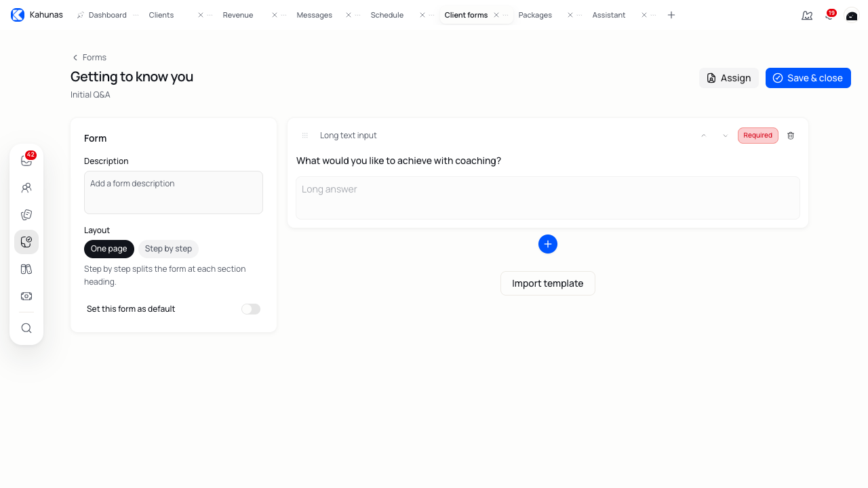Add a new tab with plus icon
The image size is (868, 488).
pyautogui.click(x=671, y=15)
